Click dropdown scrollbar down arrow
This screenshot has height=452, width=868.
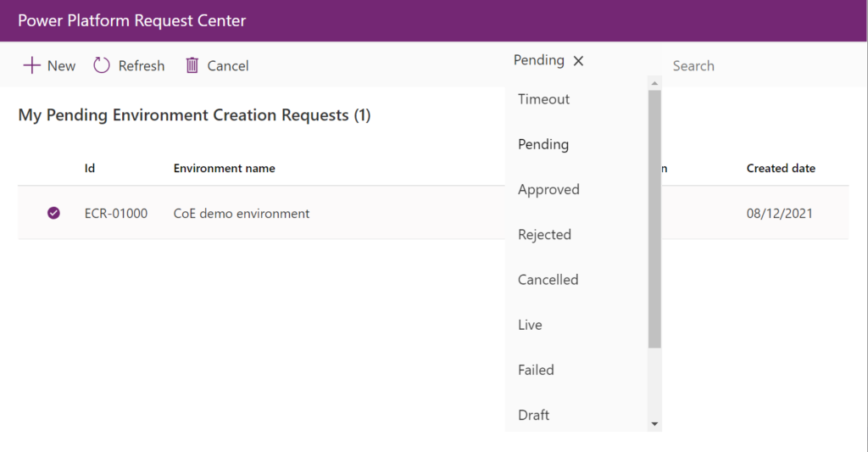tap(654, 423)
